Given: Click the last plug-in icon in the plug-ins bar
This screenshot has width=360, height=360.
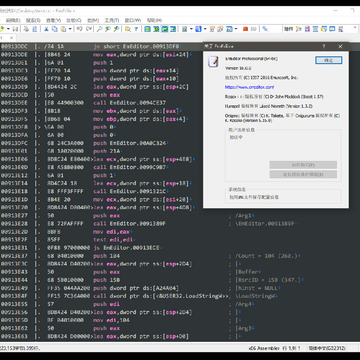Looking at the screenshot, I should click(x=341, y=29).
